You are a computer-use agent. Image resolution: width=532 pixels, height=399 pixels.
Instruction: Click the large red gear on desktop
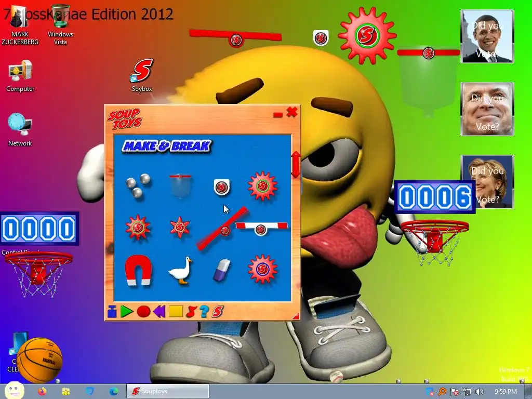[367, 35]
